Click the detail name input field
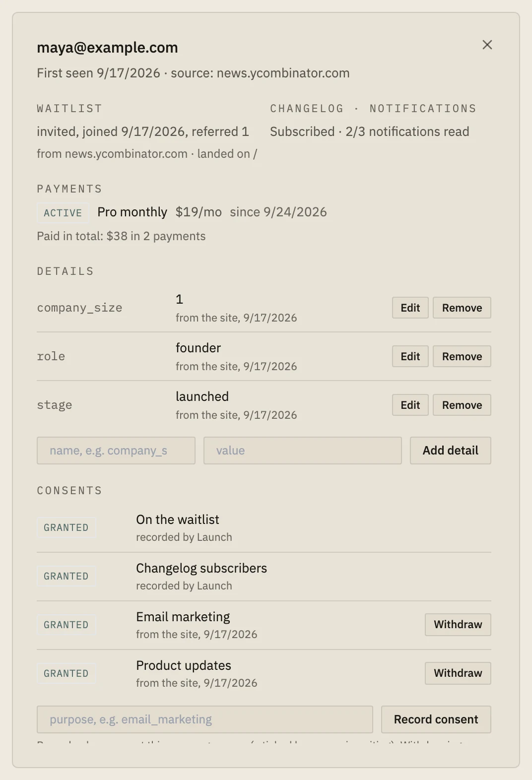 pyautogui.click(x=116, y=451)
